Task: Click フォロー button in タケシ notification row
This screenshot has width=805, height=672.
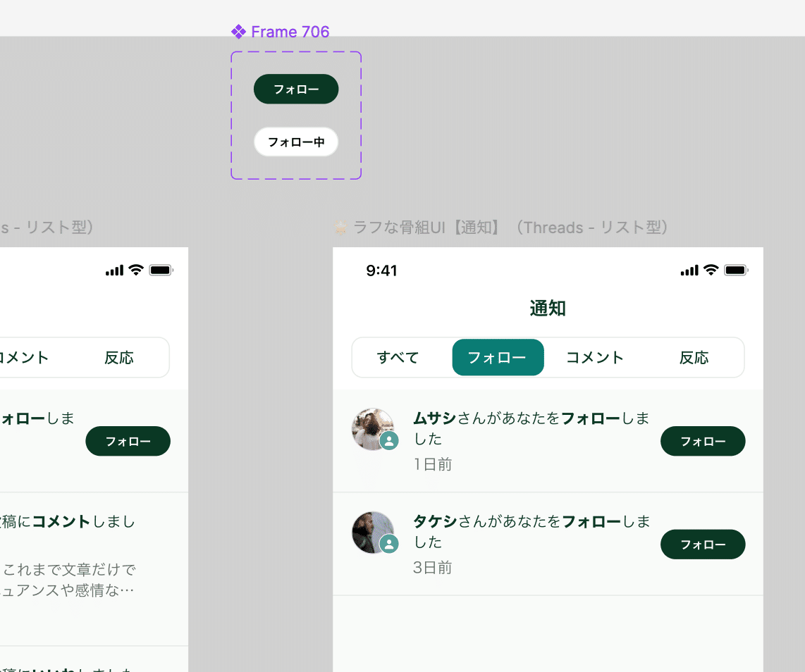Action: [x=703, y=545]
